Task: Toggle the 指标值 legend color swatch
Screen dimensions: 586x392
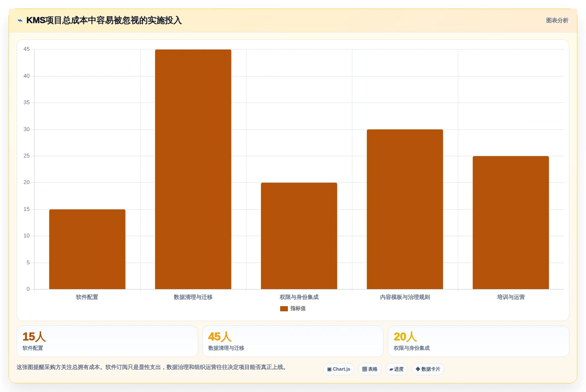Action: [x=284, y=309]
